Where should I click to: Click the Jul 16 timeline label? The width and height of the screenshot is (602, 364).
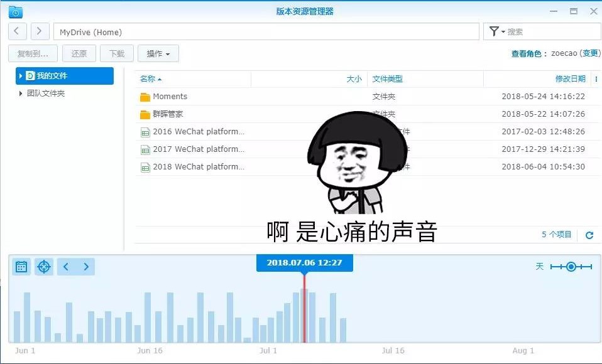tap(393, 351)
